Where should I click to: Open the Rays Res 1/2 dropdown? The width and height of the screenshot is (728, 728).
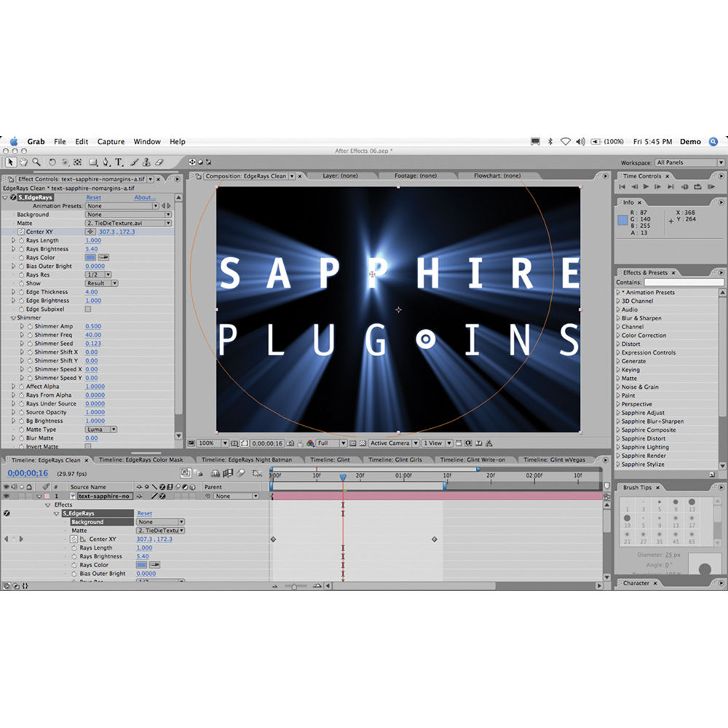pos(98,275)
